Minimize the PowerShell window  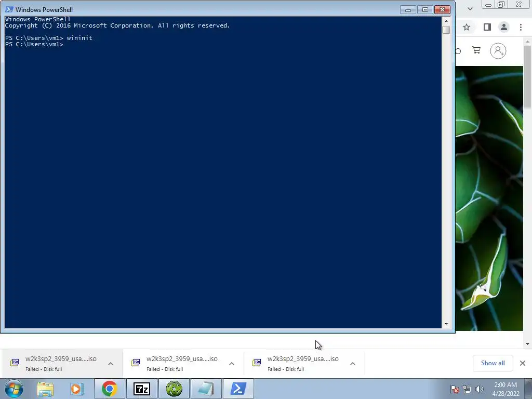(408, 10)
